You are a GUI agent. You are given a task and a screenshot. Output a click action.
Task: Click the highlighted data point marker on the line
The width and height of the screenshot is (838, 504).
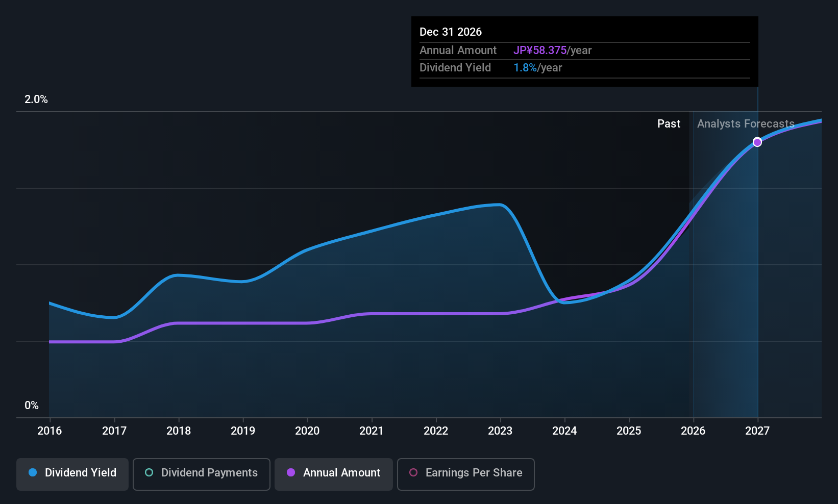(x=757, y=142)
